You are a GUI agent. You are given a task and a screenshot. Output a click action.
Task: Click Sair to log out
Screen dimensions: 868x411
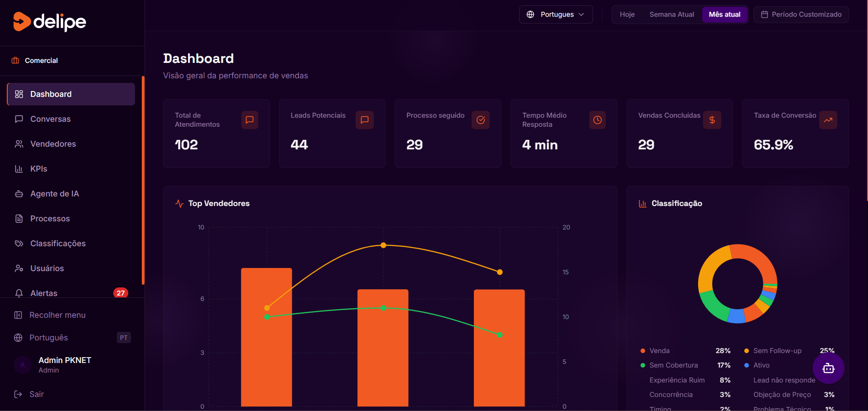36,394
